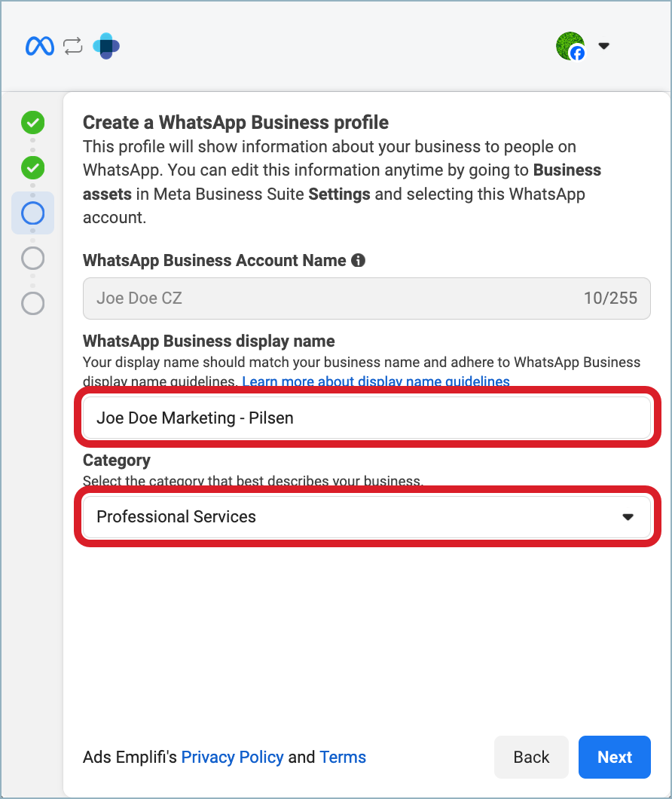Open the account dropdown arrow beside avatar
Screen dimensions: 672x799
(x=603, y=46)
